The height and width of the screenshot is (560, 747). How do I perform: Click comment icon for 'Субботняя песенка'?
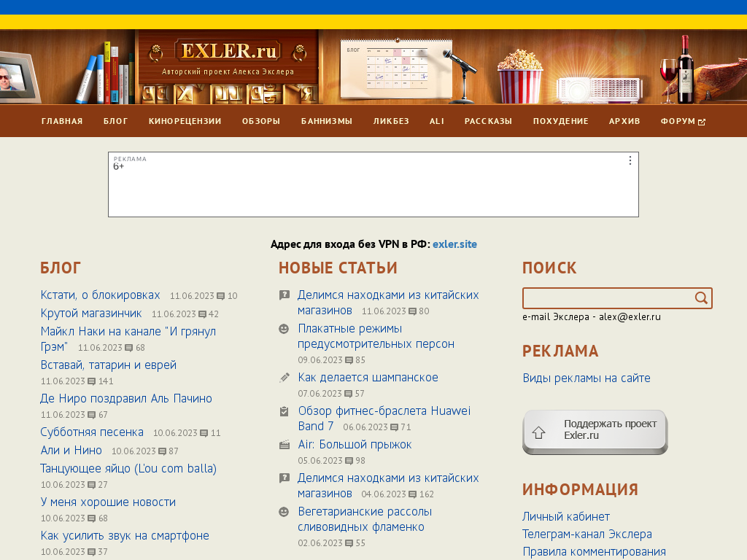(204, 433)
